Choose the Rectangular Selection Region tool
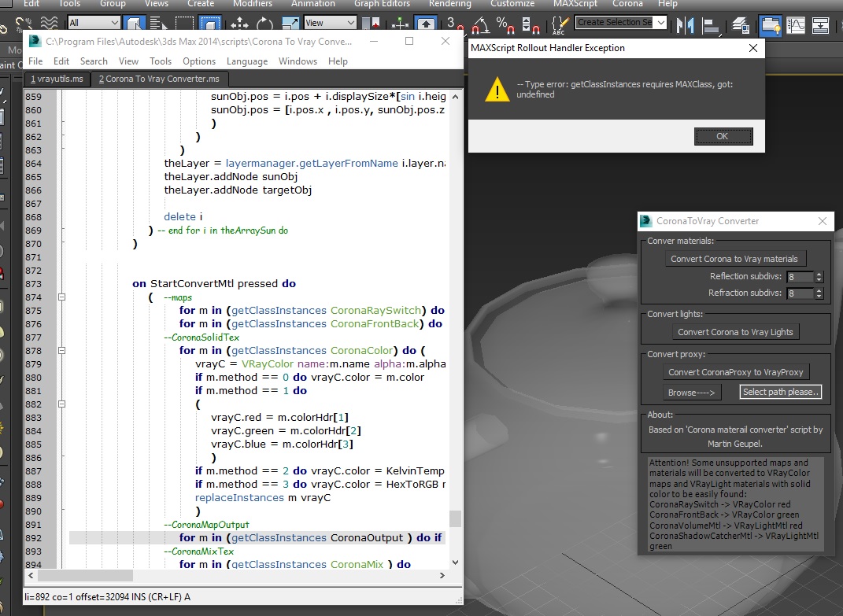This screenshot has width=843, height=616. [x=184, y=23]
